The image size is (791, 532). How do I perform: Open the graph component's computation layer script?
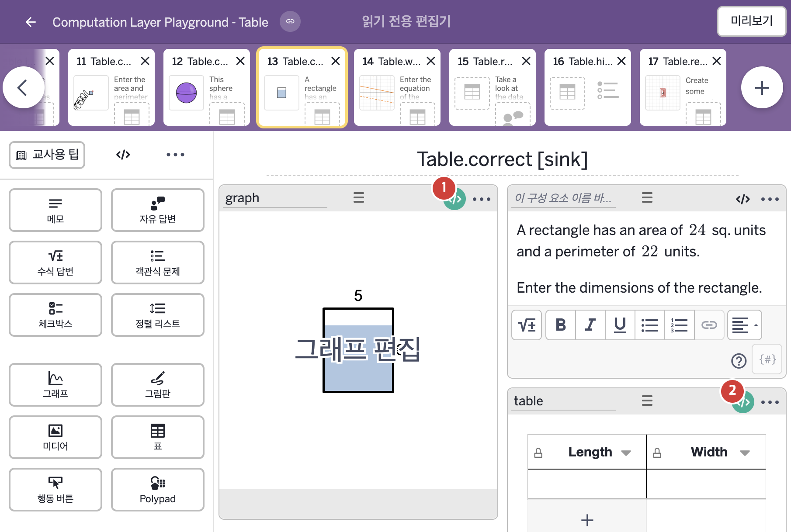click(x=455, y=199)
